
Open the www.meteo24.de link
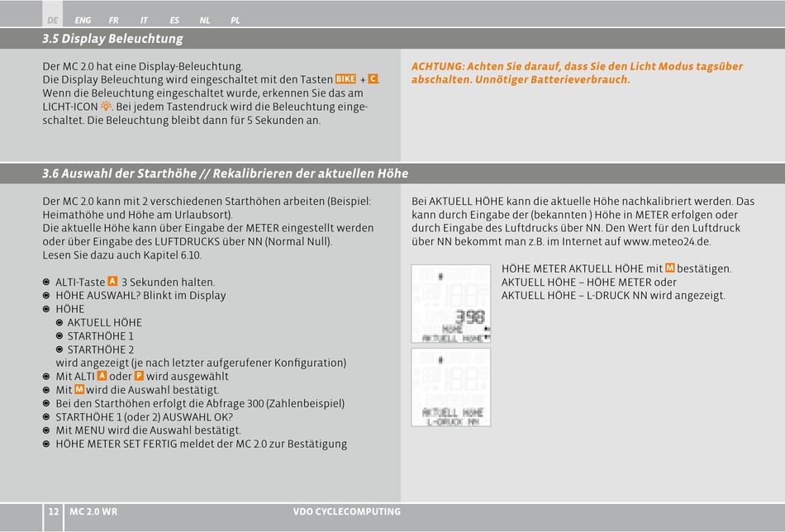(x=667, y=242)
